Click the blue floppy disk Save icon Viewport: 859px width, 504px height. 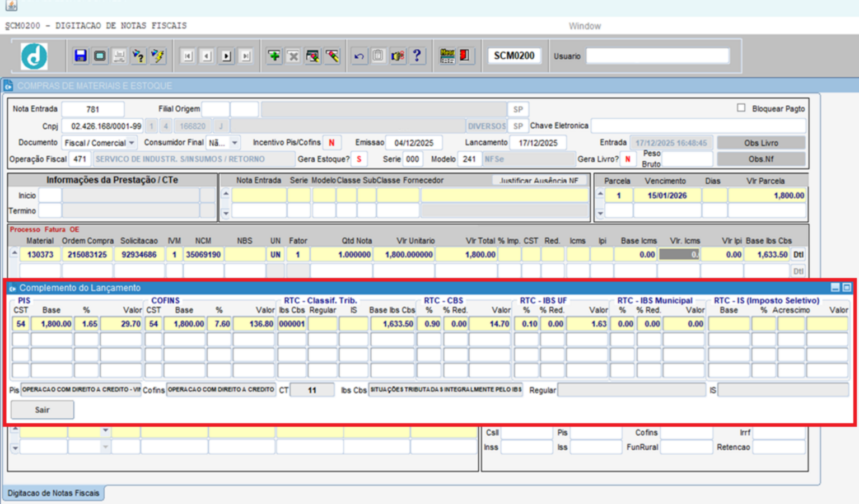click(x=81, y=56)
